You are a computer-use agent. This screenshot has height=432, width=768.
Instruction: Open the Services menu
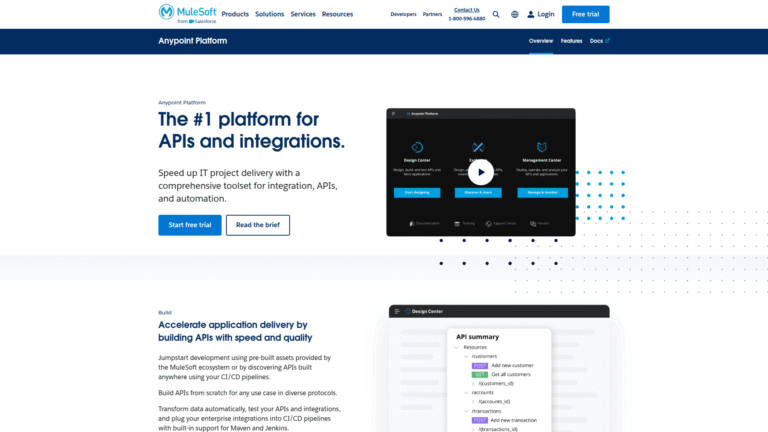(x=303, y=14)
